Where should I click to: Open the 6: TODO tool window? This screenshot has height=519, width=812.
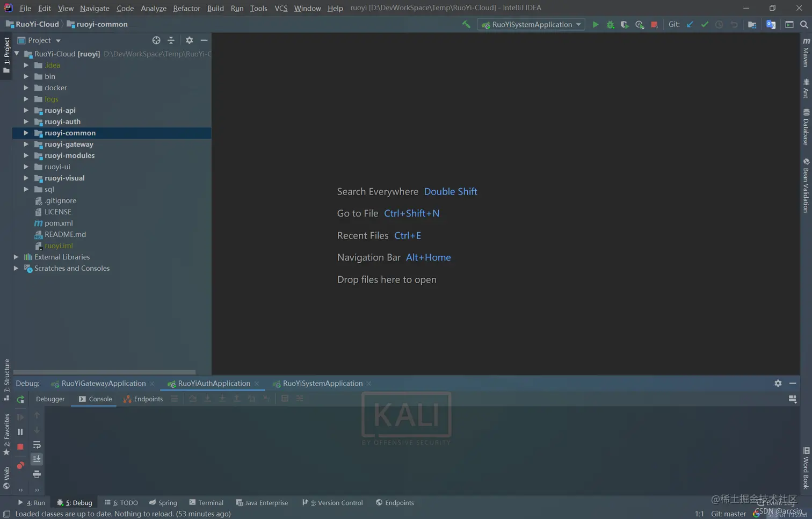121,502
